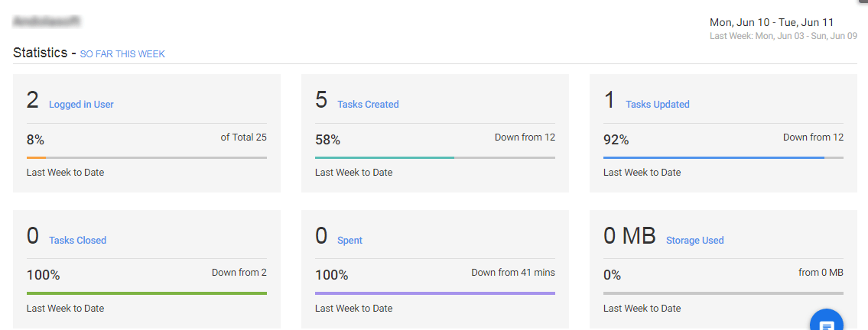Screen dimensions: 868x330
Task: Click the orange Logged in User progress bar
Action: coord(147,157)
